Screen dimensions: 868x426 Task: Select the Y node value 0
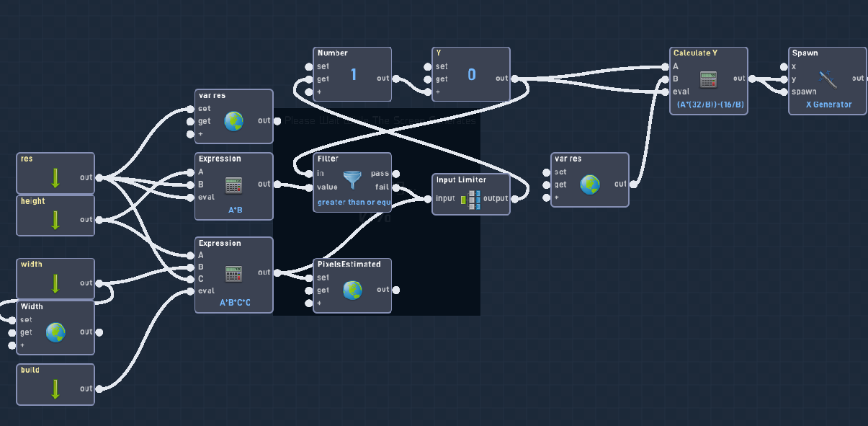[472, 74]
